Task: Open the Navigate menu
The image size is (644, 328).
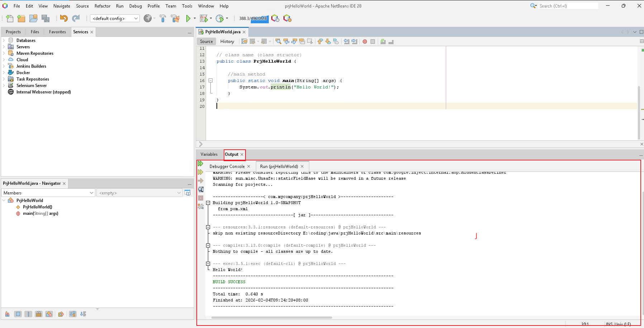Action: pyautogui.click(x=62, y=6)
